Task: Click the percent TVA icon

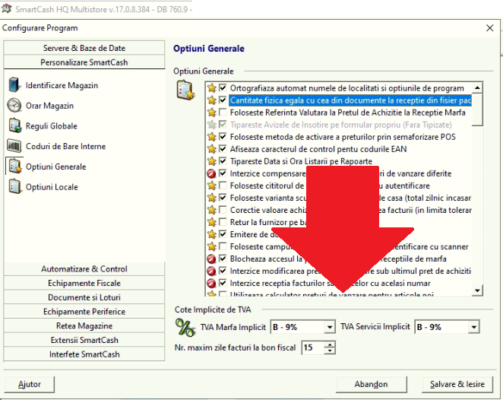Action: point(185,327)
